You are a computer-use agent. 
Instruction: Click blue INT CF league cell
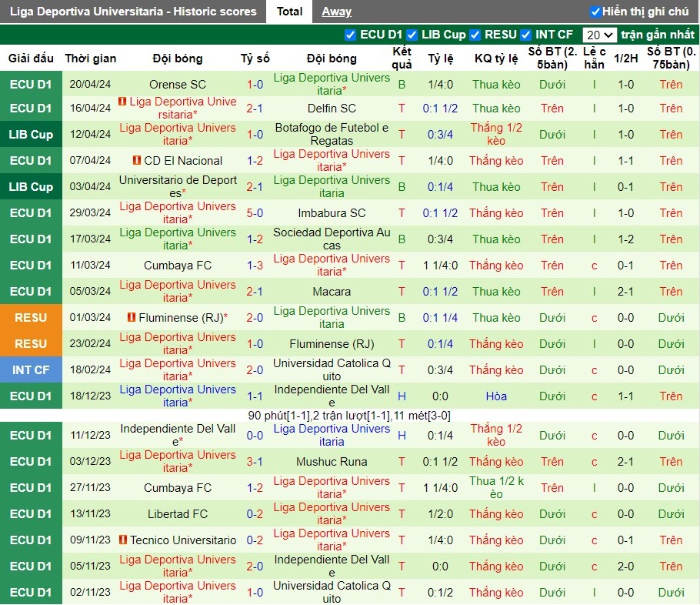coord(31,369)
